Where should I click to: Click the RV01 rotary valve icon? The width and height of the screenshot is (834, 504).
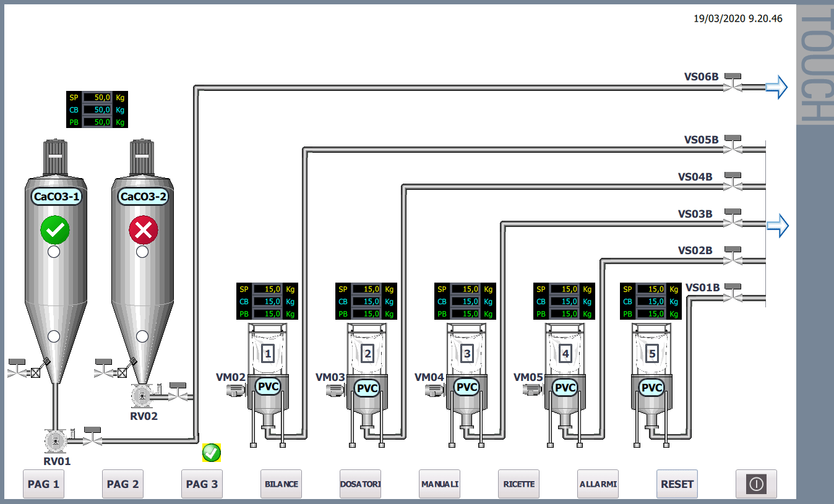tap(56, 440)
